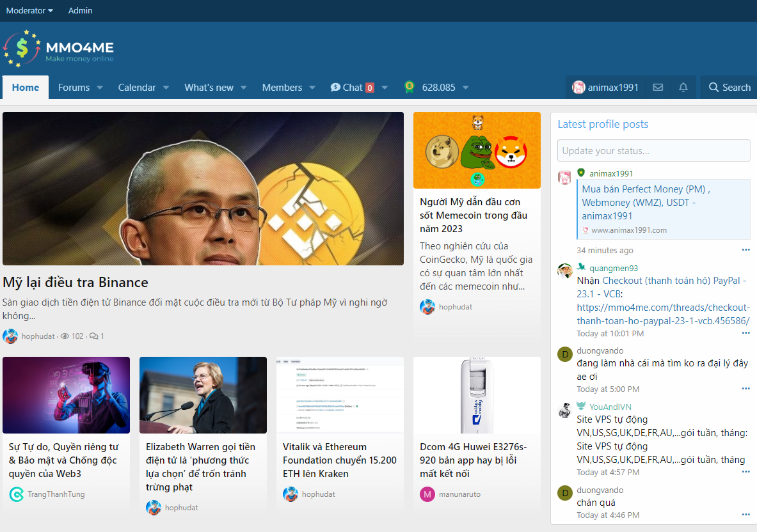This screenshot has height=532, width=757.
Task: Click the 'Today at 4:57 PM' timestamp
Action: [x=608, y=472]
